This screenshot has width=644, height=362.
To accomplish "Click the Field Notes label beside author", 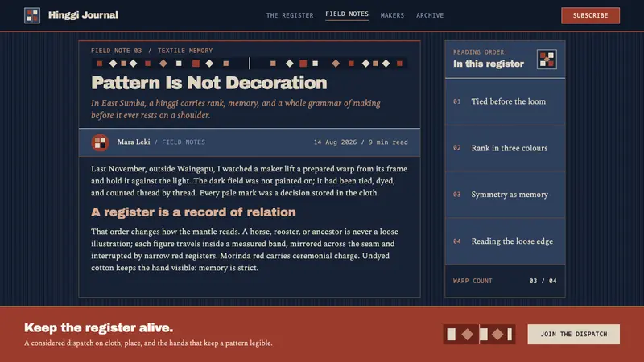I will click(184, 142).
